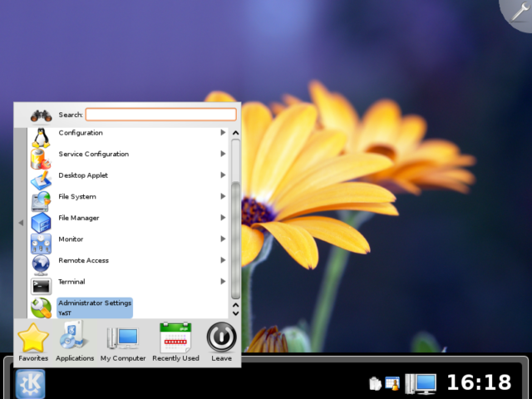532x399 pixels.
Task: Click the Service Configuration icon
Action: coord(41,159)
